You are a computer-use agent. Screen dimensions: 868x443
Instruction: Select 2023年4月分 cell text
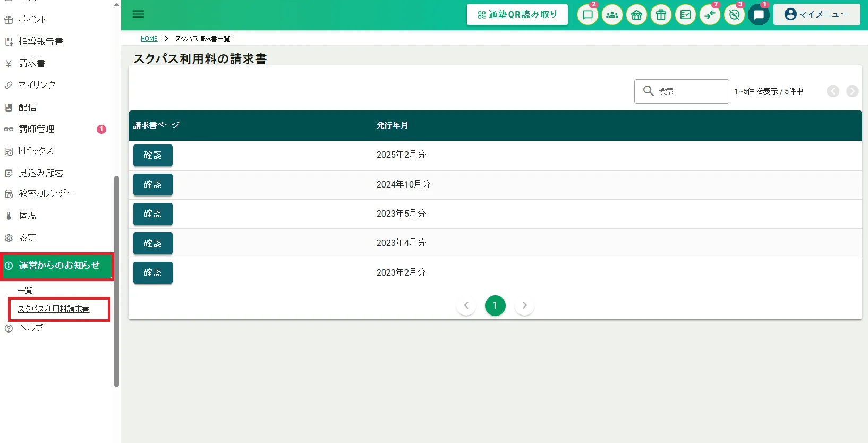pyautogui.click(x=401, y=243)
